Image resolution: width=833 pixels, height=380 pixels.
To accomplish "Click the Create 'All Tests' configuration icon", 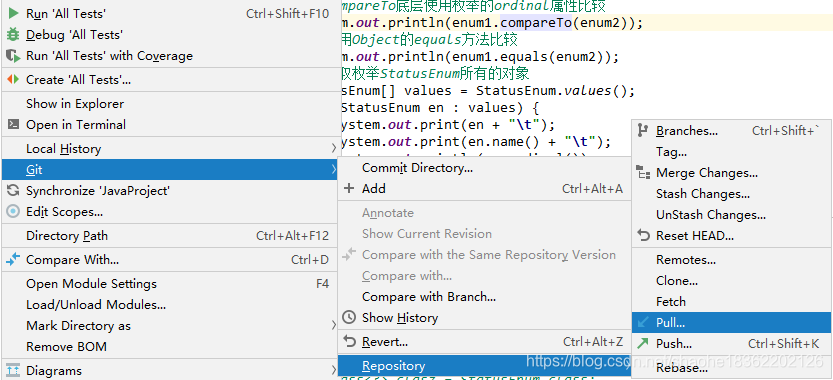I will [13, 80].
